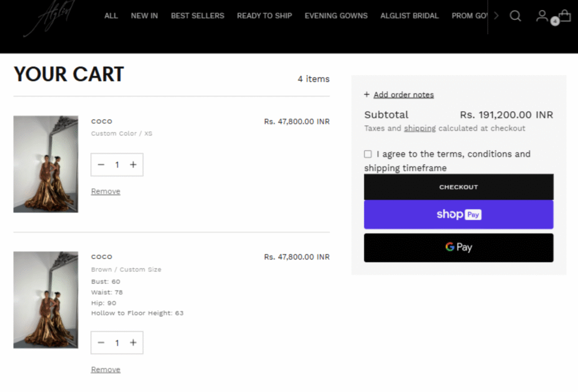This screenshot has width=578, height=392.
Task: Open the Alglist Bridal menu item
Action: (409, 16)
